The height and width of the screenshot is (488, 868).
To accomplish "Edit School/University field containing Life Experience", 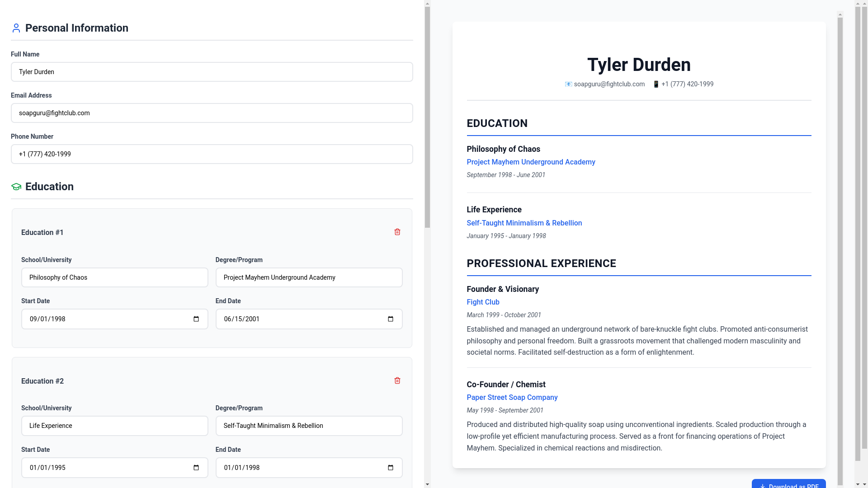I will click(x=115, y=426).
